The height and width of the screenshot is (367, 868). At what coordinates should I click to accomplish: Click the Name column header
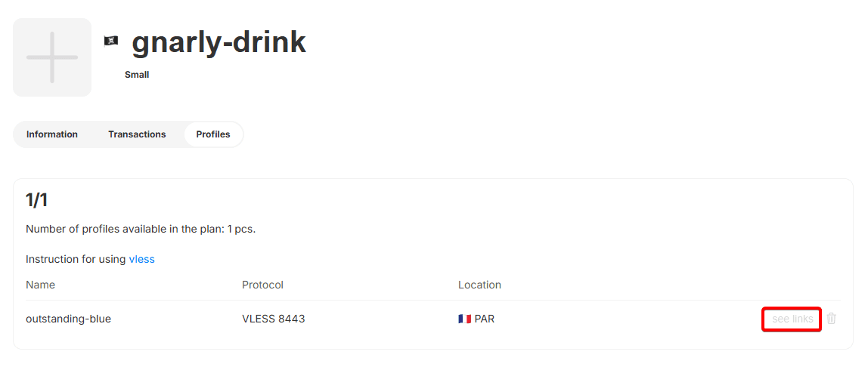coord(40,285)
